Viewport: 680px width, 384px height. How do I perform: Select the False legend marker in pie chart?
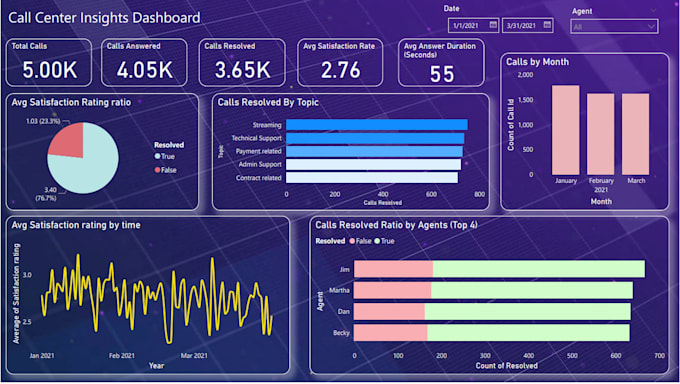pyautogui.click(x=157, y=170)
